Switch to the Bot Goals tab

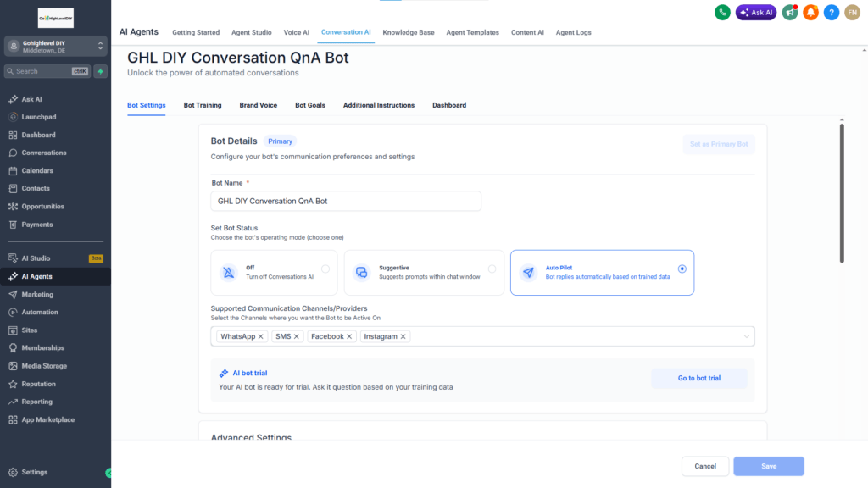pos(310,105)
